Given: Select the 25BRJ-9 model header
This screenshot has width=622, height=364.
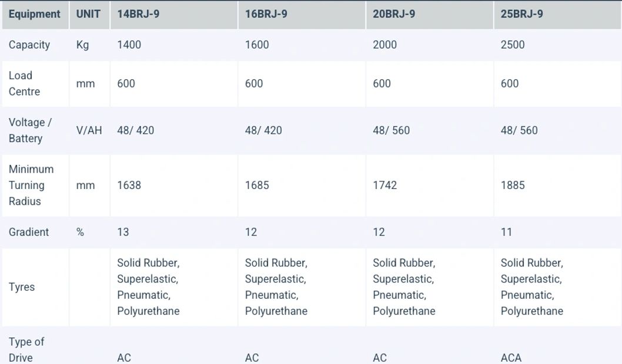Looking at the screenshot, I should click(521, 14).
